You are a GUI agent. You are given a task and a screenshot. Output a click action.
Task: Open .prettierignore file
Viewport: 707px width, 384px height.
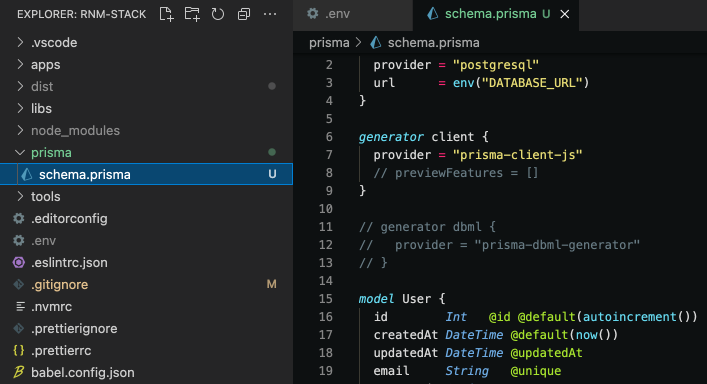point(74,329)
